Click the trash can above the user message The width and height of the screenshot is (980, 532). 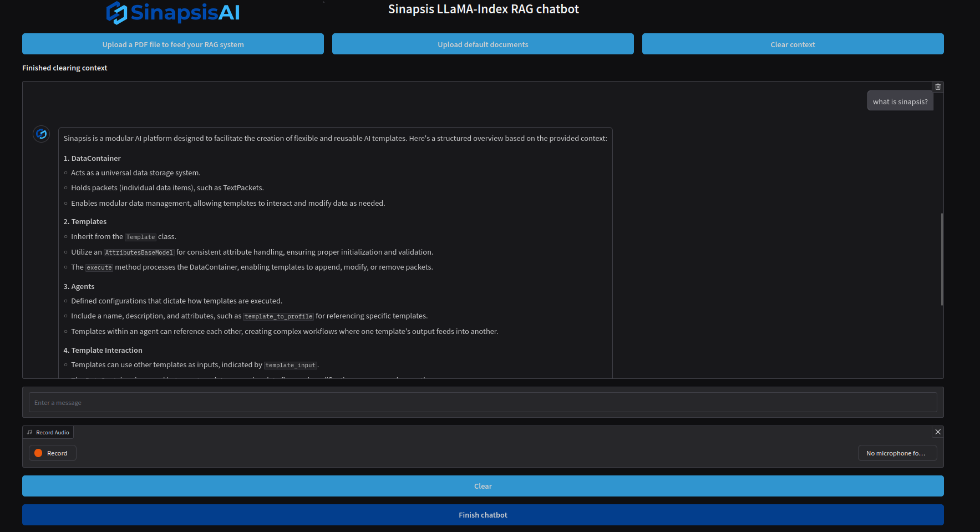coord(937,87)
